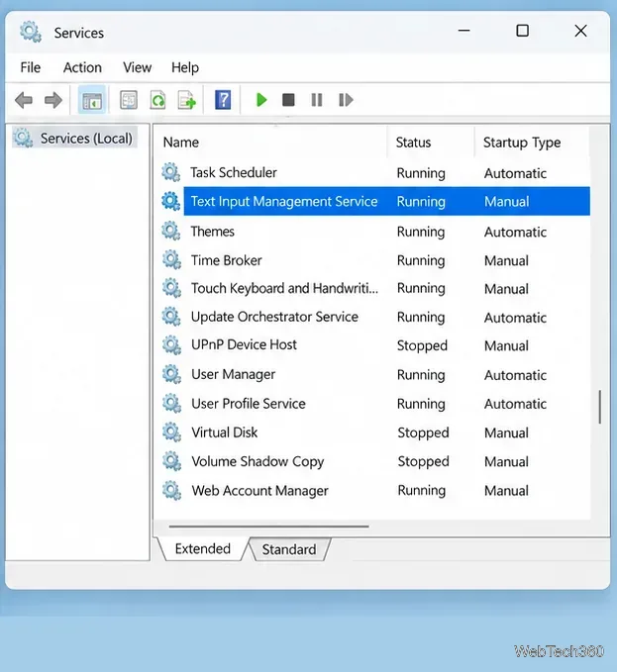Click the Stopped status of UPnP Device Host

[422, 345]
